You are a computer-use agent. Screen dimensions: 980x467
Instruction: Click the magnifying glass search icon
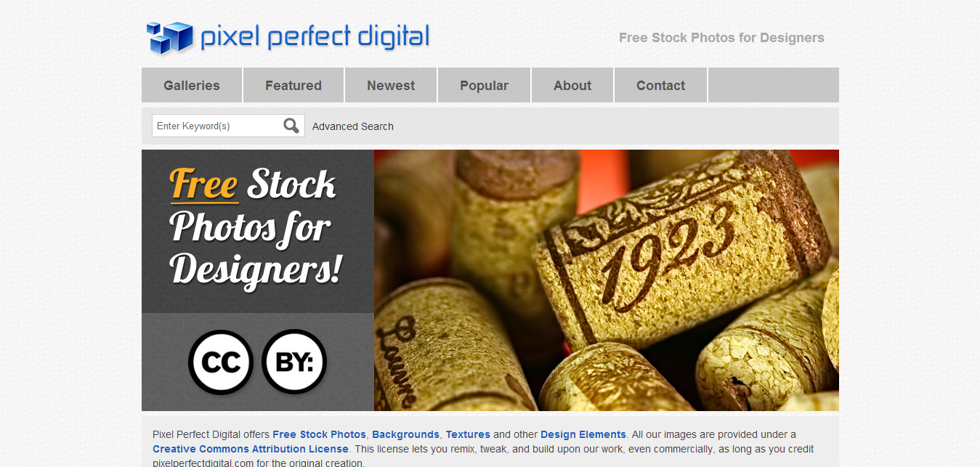(x=291, y=126)
